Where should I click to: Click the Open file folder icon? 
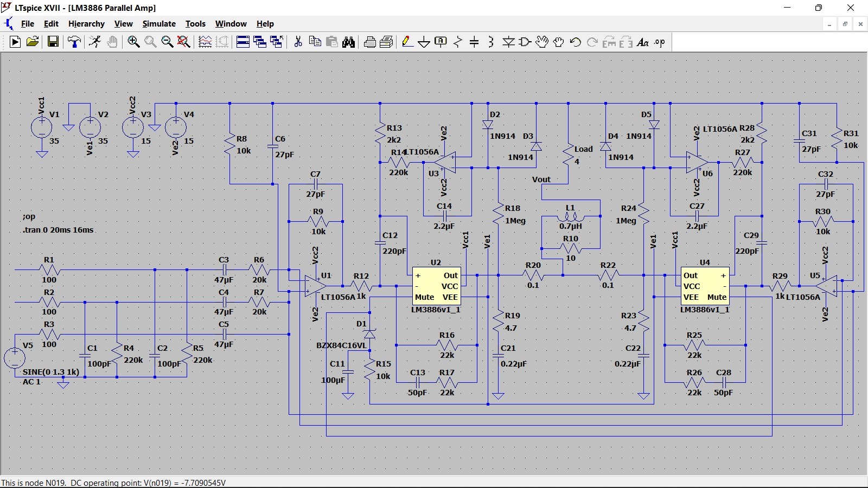coord(33,42)
